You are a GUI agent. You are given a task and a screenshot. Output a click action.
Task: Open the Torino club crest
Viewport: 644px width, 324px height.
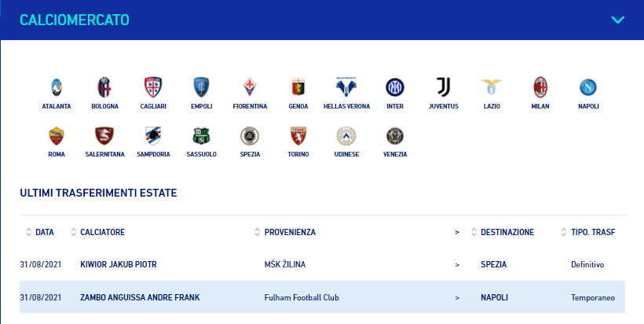[x=298, y=136]
